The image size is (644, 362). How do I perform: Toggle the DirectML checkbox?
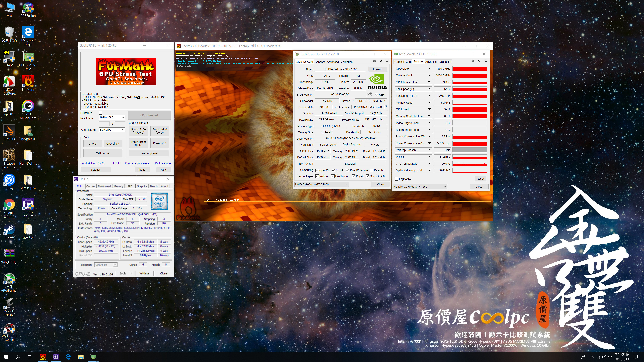click(372, 170)
